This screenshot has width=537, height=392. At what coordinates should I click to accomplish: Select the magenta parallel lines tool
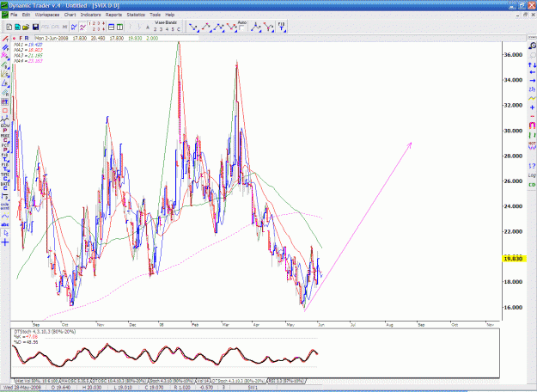(x=5, y=55)
